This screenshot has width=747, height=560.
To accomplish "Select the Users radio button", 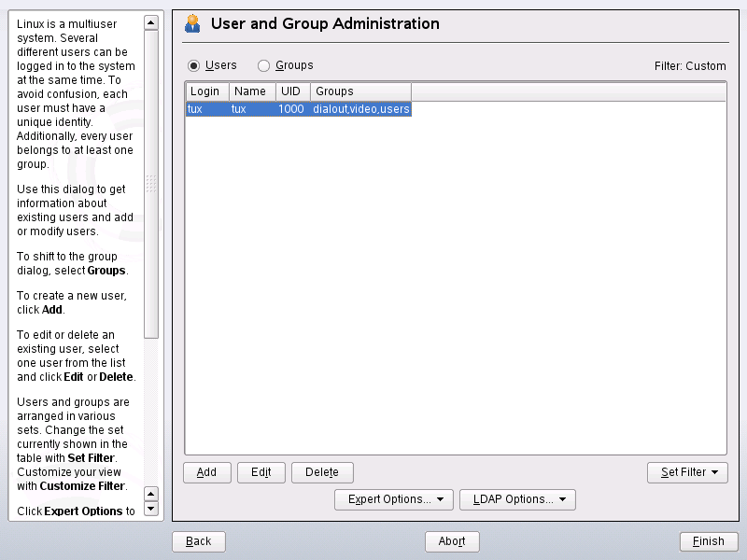I will [194, 66].
